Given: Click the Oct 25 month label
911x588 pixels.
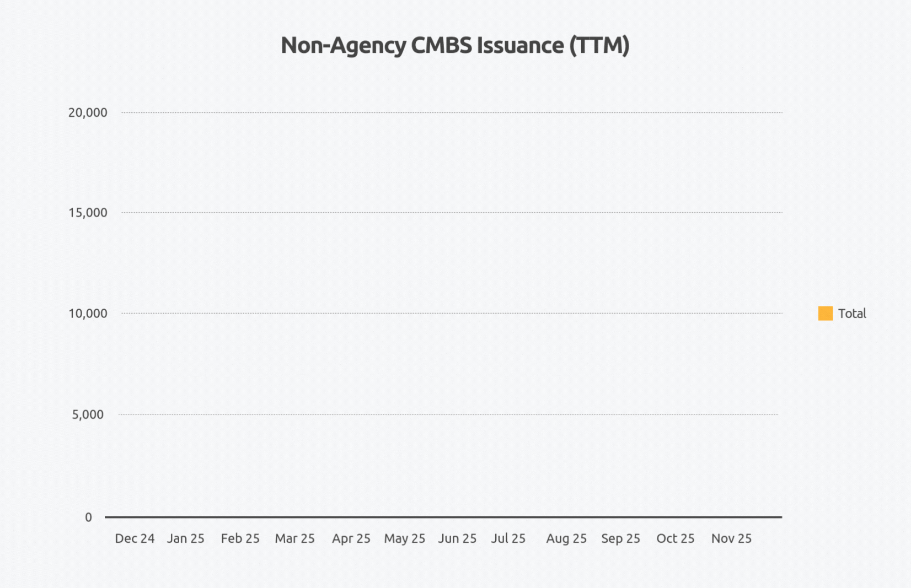Looking at the screenshot, I should (675, 538).
